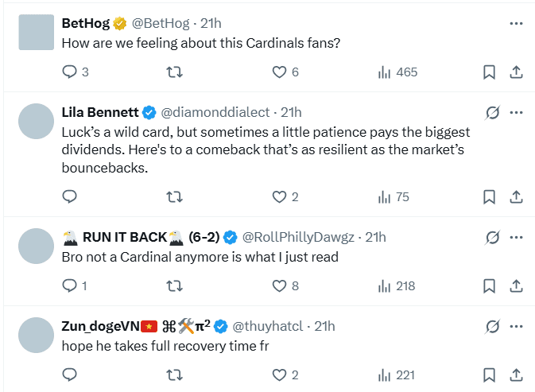Share the RUN IT BACK tweet
The height and width of the screenshot is (392, 535).
click(x=516, y=285)
